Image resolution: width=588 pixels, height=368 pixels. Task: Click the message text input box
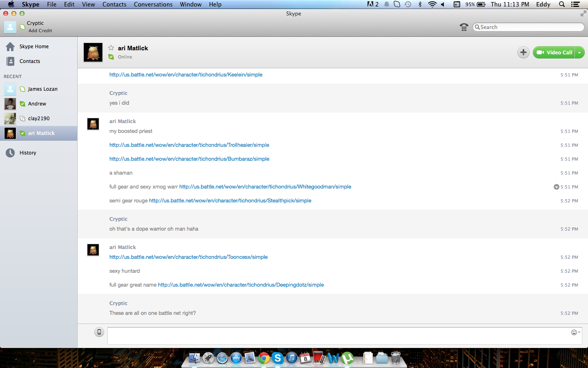tap(345, 336)
